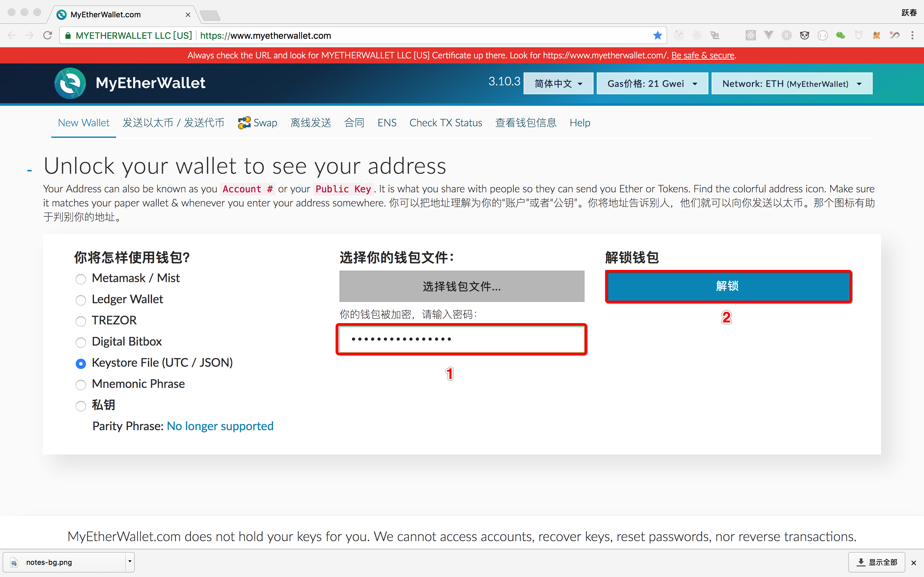Expand the Gas价格 21 Gwei dropdown
The width and height of the screenshot is (924, 577).
[x=652, y=84]
